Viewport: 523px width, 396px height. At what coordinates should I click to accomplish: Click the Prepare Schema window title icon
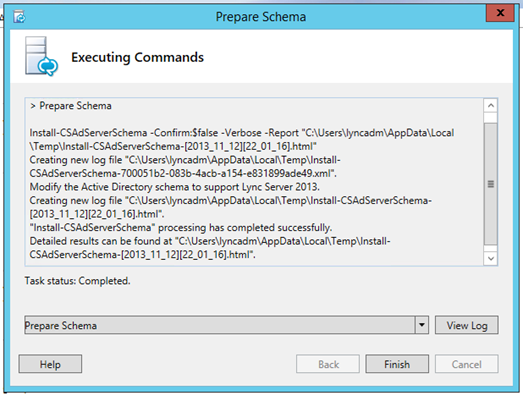point(19,16)
